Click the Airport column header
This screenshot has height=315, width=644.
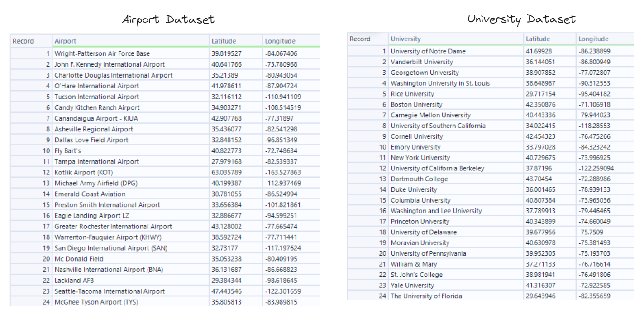[x=66, y=41]
